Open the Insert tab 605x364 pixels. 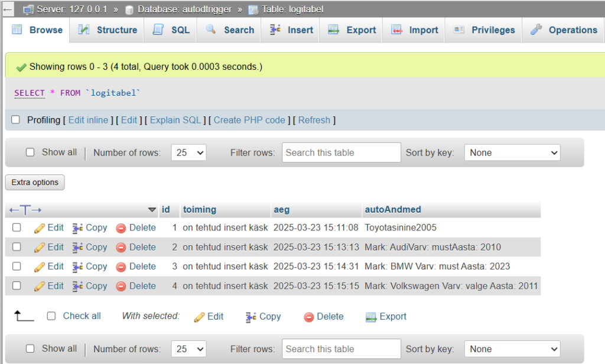[290, 30]
